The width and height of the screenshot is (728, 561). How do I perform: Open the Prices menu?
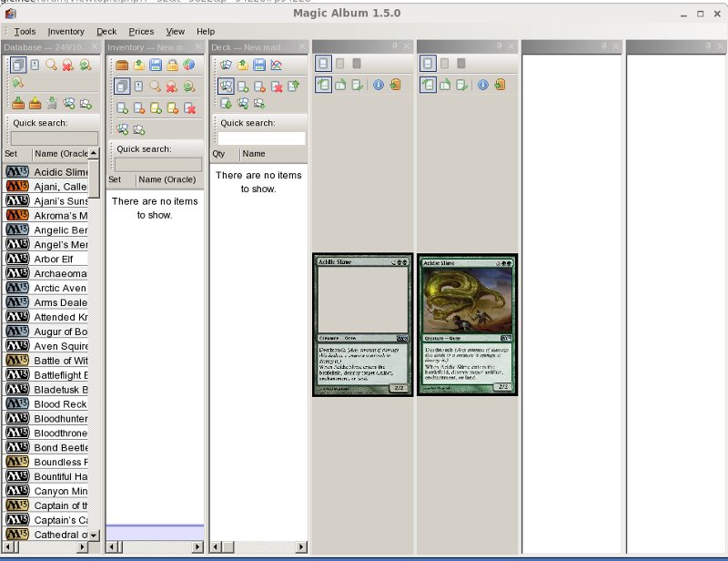click(141, 31)
